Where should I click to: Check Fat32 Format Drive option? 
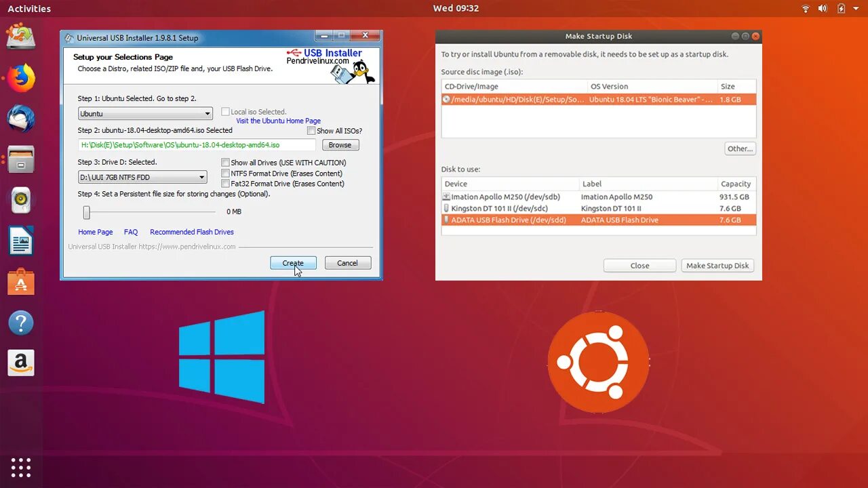(225, 184)
